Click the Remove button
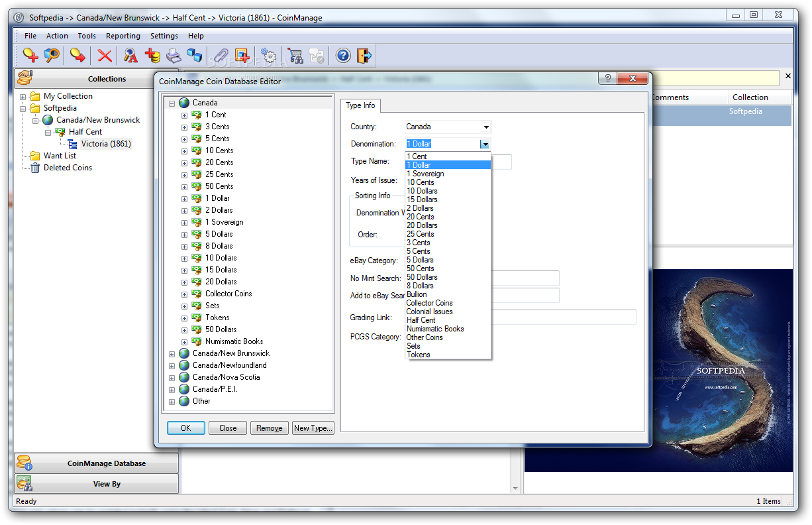This screenshot has height=525, width=812. coord(270,428)
